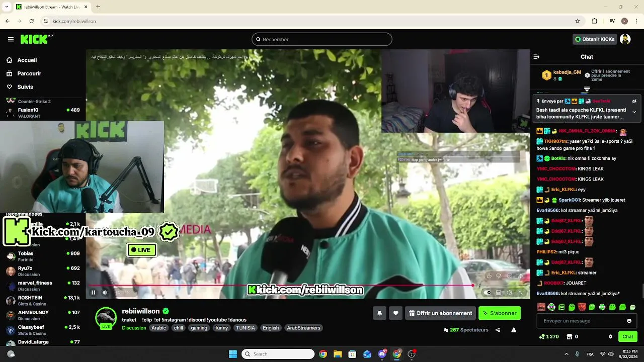Click the rebiiwillson channel name

(x=140, y=311)
